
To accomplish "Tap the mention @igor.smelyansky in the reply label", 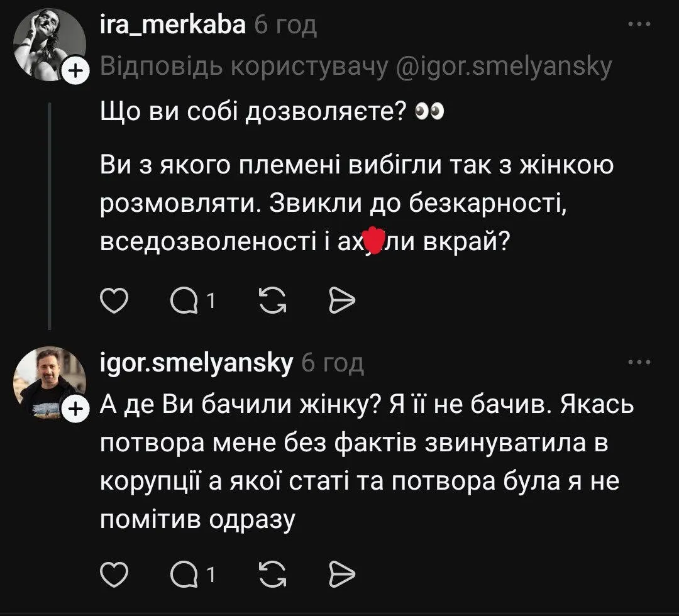I will [507, 69].
